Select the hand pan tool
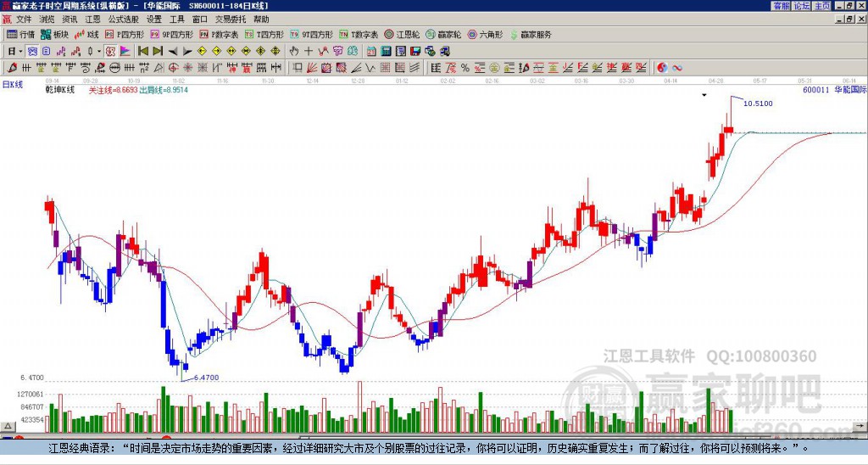 [294, 52]
